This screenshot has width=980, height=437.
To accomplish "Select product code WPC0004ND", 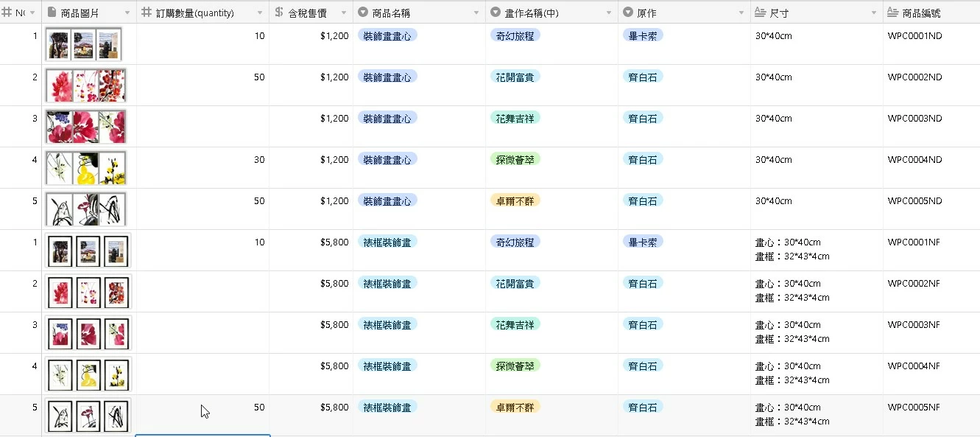I will 914,159.
